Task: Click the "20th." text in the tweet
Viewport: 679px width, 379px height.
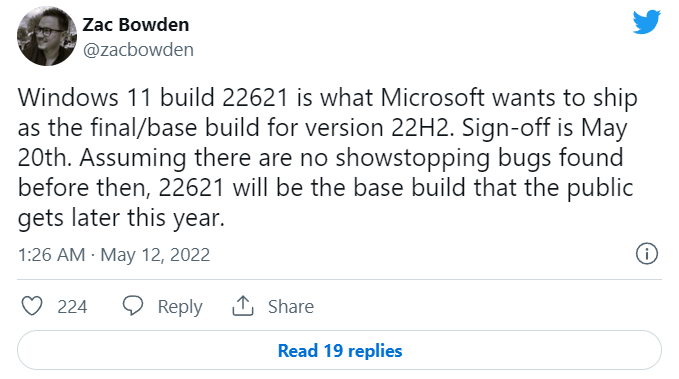Action: point(45,158)
